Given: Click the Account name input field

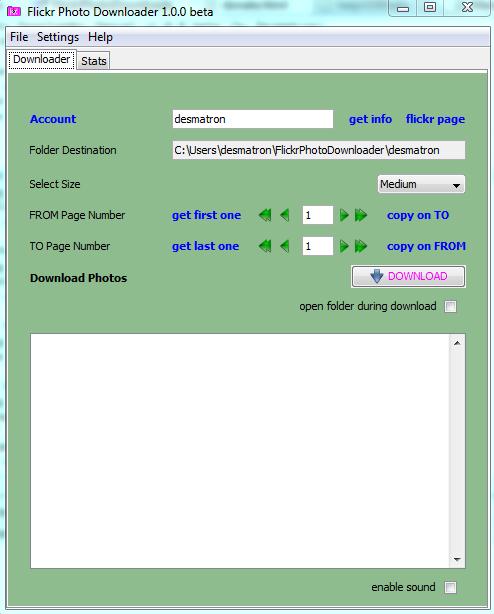Looking at the screenshot, I should [x=253, y=119].
